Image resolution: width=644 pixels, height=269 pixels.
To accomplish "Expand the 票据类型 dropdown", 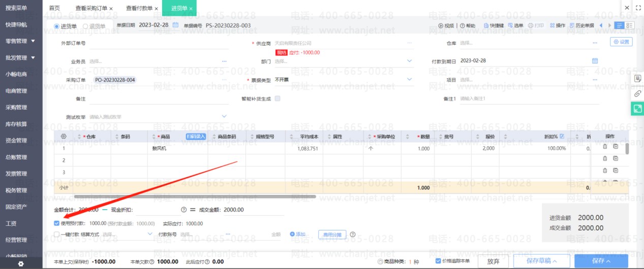I will [x=410, y=80].
